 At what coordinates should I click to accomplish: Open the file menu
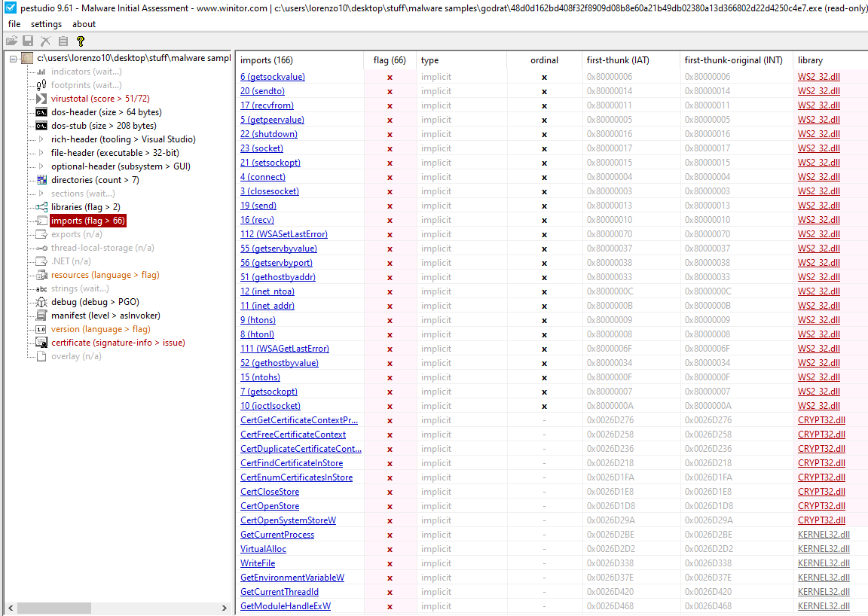14,24
